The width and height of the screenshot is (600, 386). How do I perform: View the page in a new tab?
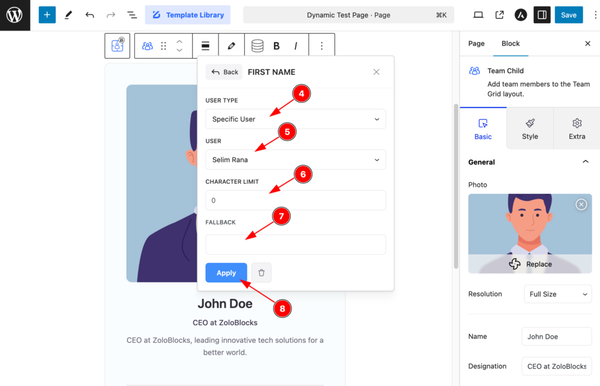[499, 15]
